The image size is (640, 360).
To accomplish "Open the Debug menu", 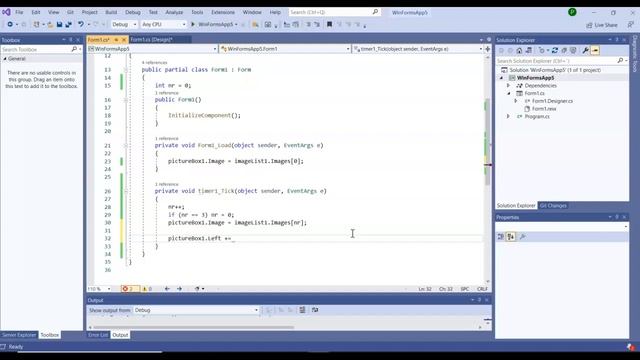I will pyautogui.click(x=133, y=12).
